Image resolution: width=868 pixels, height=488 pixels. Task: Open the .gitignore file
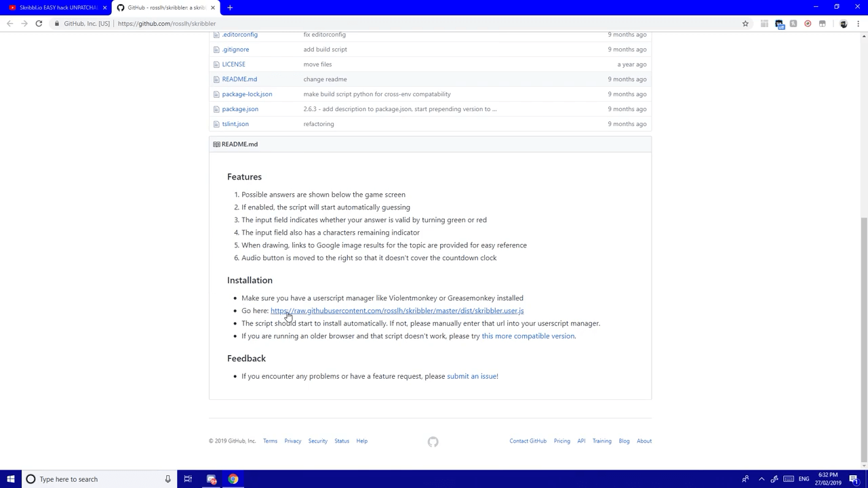235,49
